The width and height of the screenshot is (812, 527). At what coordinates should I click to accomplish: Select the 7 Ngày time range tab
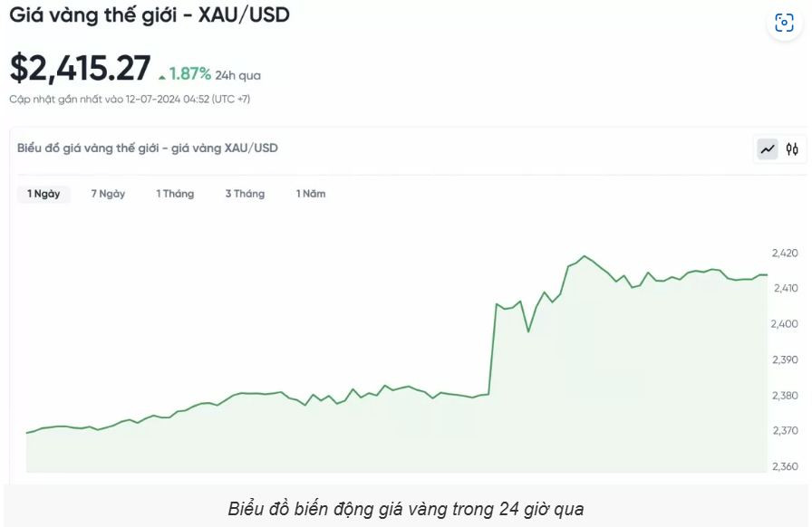(x=108, y=194)
